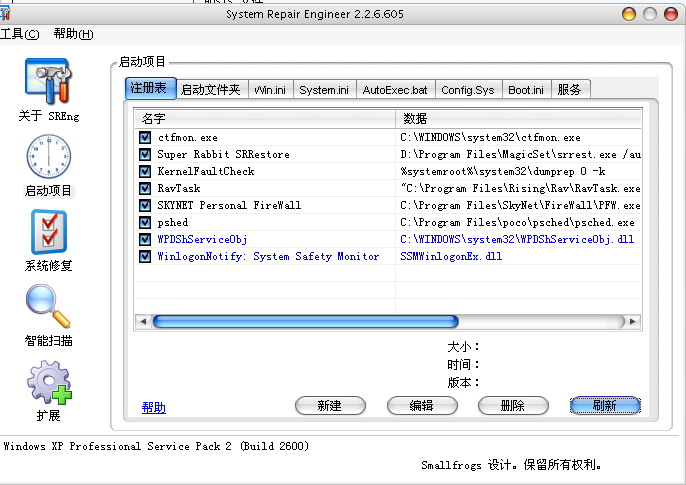
Task: Click the RavTask.exe path data cell
Action: pyautogui.click(x=521, y=188)
